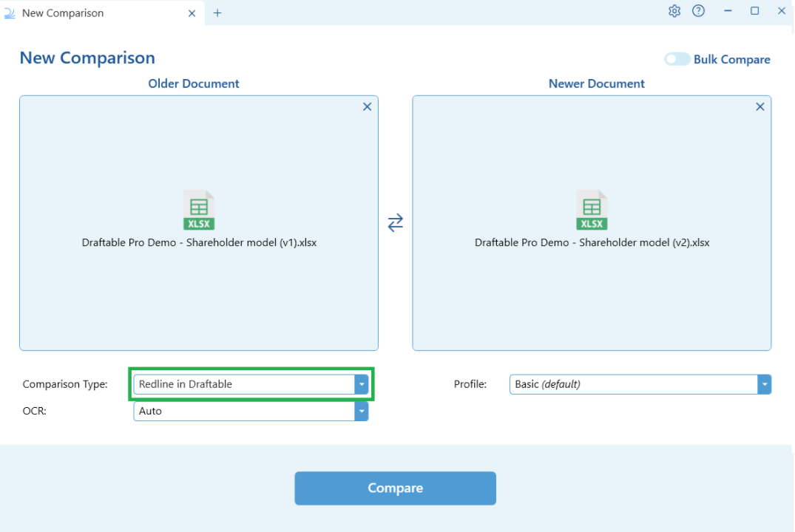Viewport: 795px width, 532px height.
Task: Click file name Shareholder model (v1).xlsx
Action: [199, 242]
